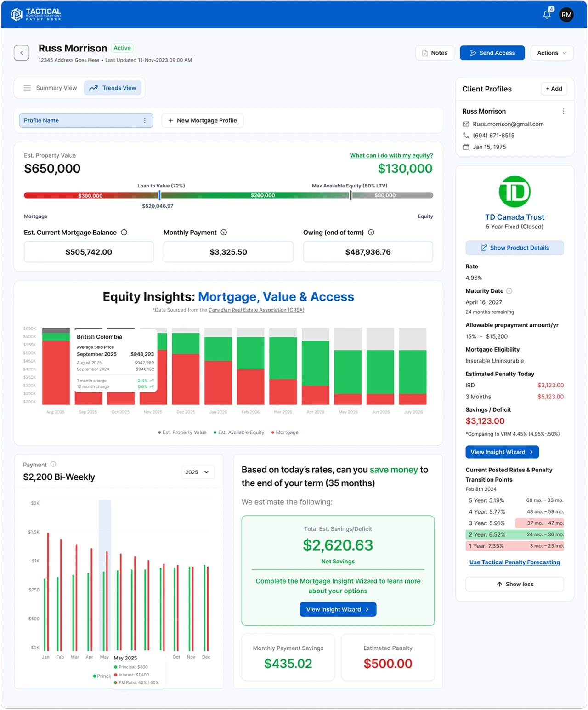Open Show Product Details for TD Canada Trust
The image size is (588, 710).
pos(514,248)
